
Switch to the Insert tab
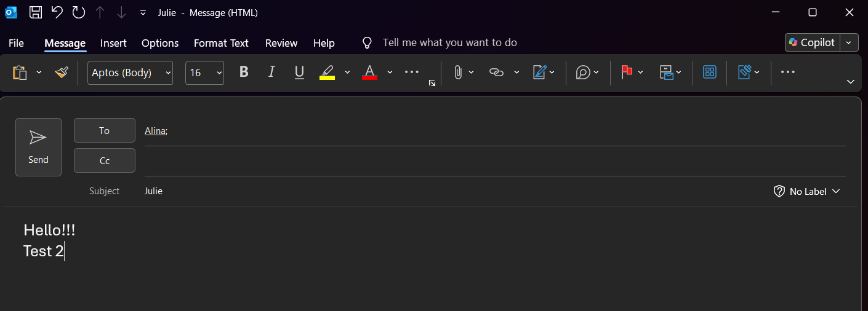(x=113, y=43)
